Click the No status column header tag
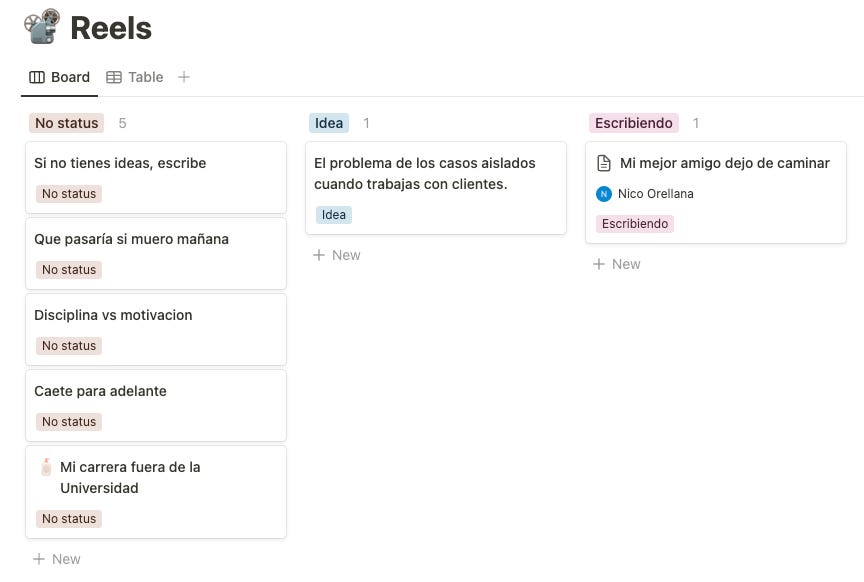Viewport: 864px width, 582px height. 67,123
